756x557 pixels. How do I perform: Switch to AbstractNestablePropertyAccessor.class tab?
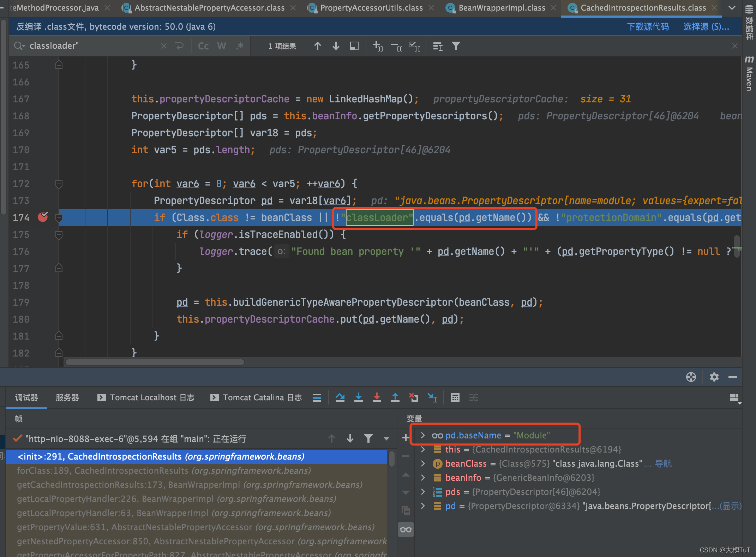point(209,8)
